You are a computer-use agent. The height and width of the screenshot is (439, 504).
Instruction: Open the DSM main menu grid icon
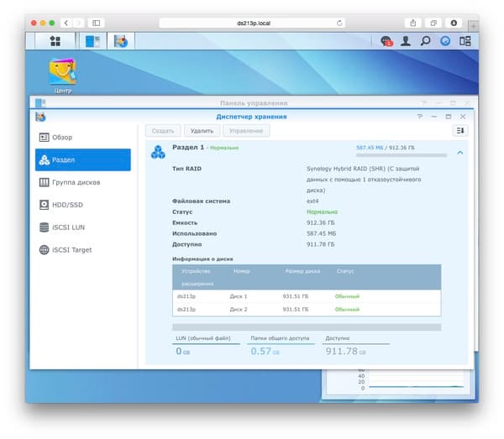(x=55, y=41)
